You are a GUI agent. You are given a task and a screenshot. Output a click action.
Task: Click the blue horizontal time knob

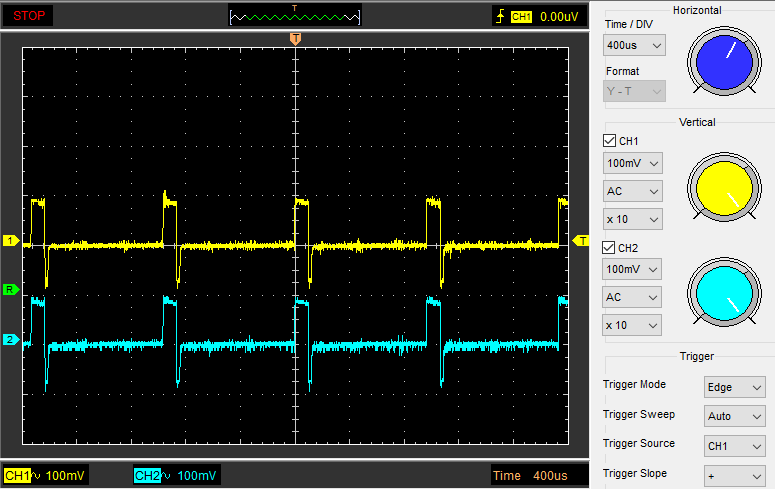tap(723, 61)
